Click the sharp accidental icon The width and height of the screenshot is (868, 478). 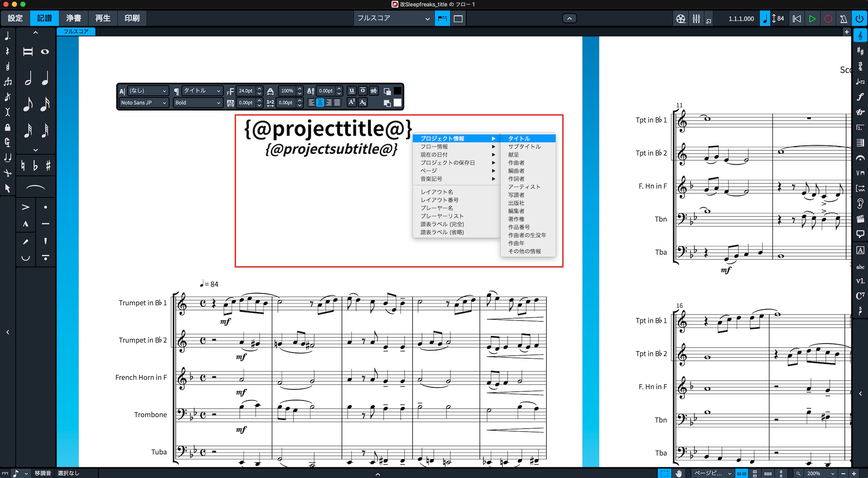[48, 165]
